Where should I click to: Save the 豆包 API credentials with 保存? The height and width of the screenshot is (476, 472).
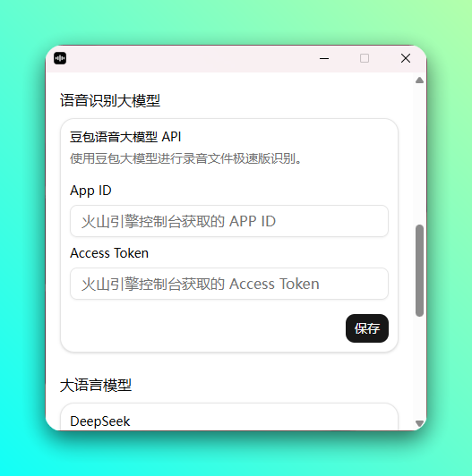367,328
